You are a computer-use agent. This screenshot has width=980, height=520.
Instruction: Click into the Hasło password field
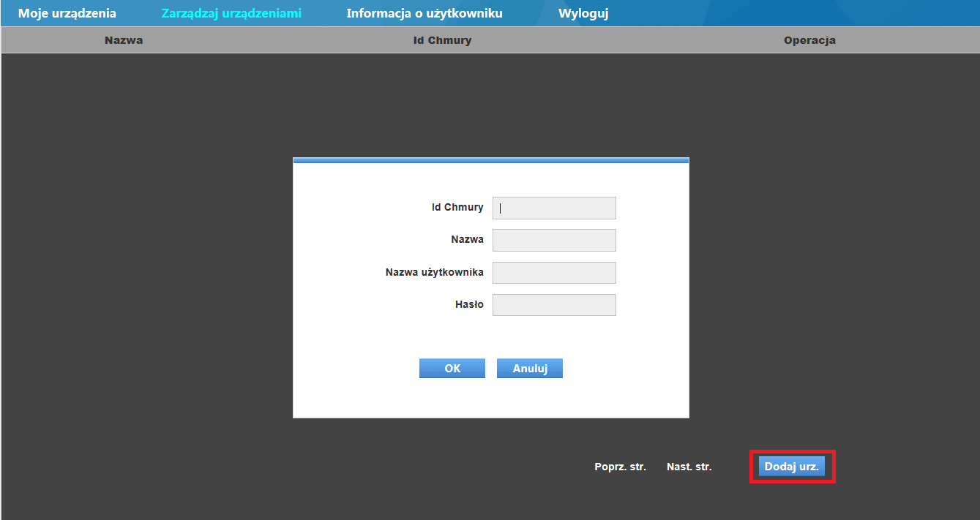tap(554, 305)
